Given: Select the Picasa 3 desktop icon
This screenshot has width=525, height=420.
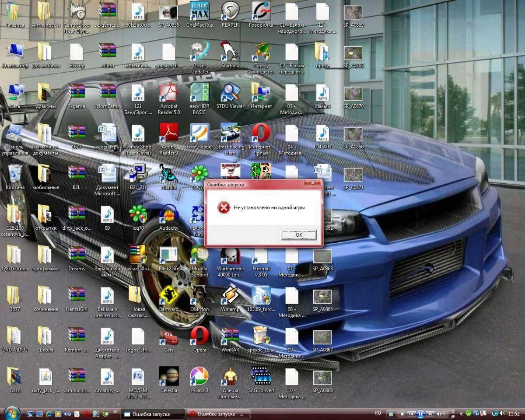Looking at the screenshot, I should [199, 380].
